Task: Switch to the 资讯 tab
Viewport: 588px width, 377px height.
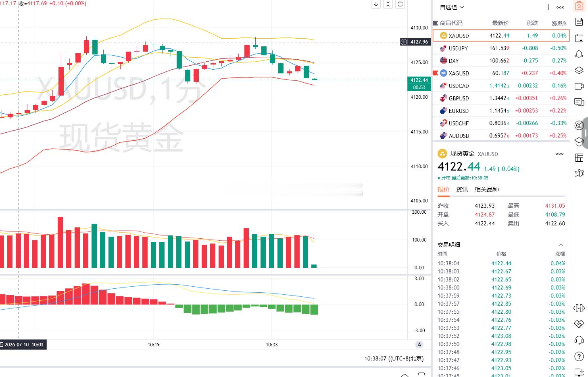Action: [x=462, y=189]
